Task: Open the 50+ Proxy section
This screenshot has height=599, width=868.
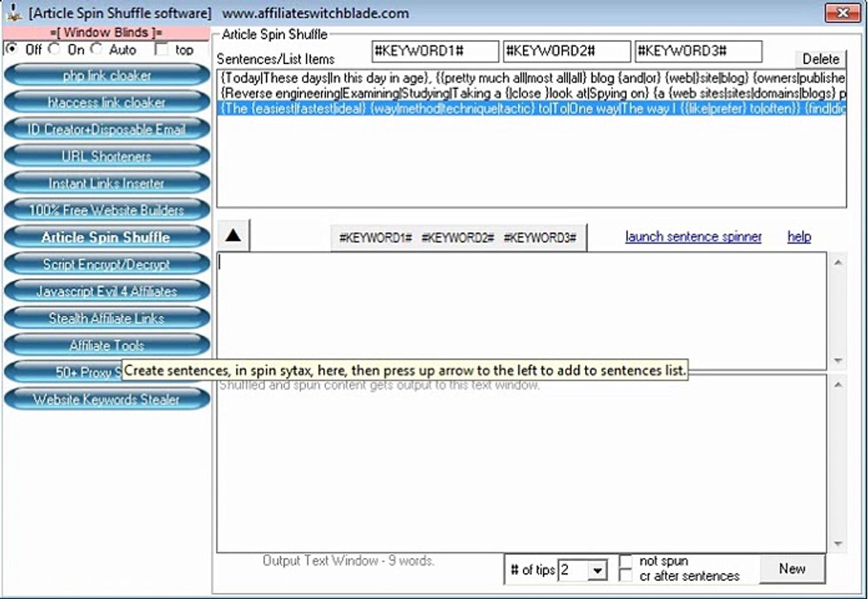Action: 62,372
